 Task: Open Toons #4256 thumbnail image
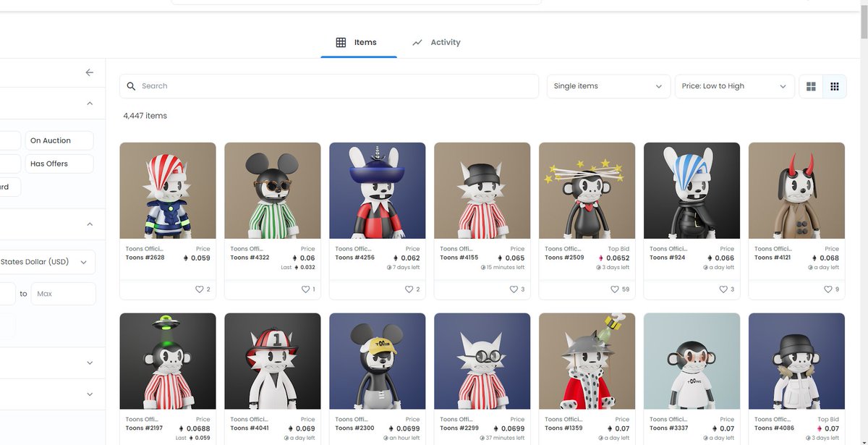coord(378,190)
